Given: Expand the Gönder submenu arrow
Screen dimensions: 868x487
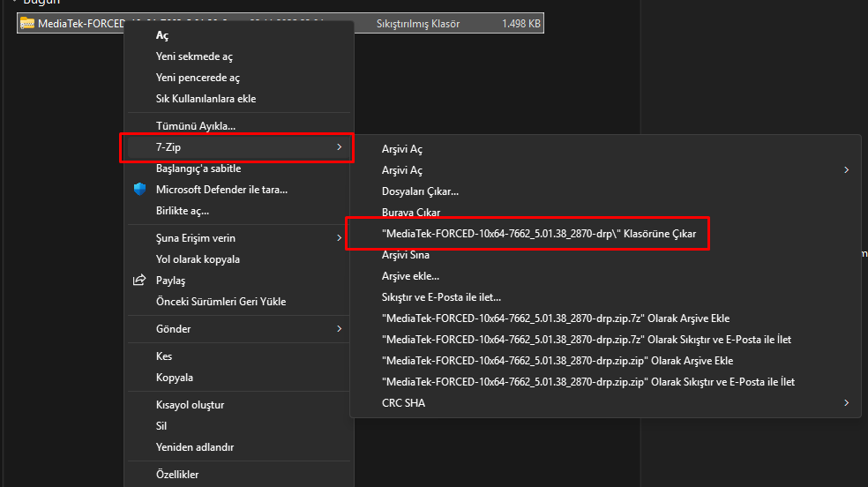Looking at the screenshot, I should [340, 329].
